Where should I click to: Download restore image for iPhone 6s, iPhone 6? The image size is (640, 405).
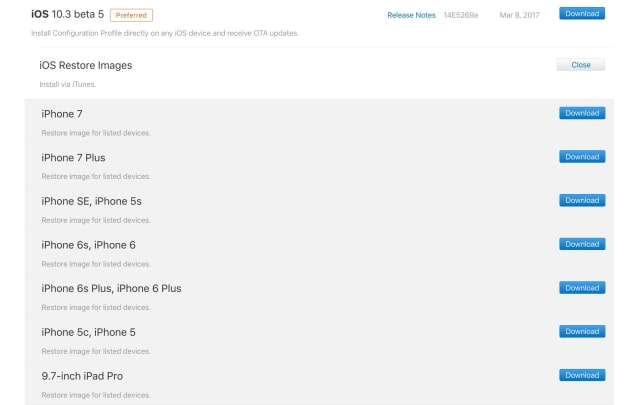click(582, 244)
